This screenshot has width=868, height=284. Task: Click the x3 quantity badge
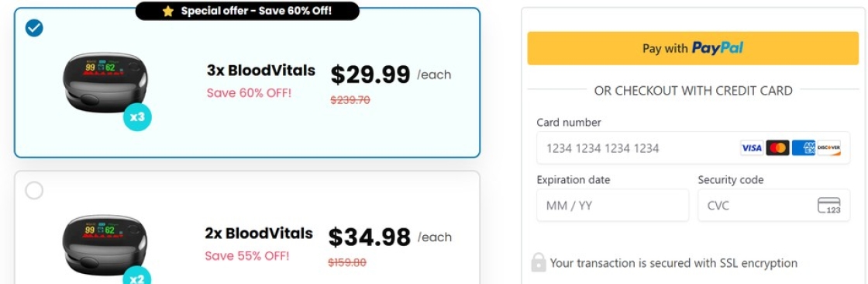click(137, 117)
